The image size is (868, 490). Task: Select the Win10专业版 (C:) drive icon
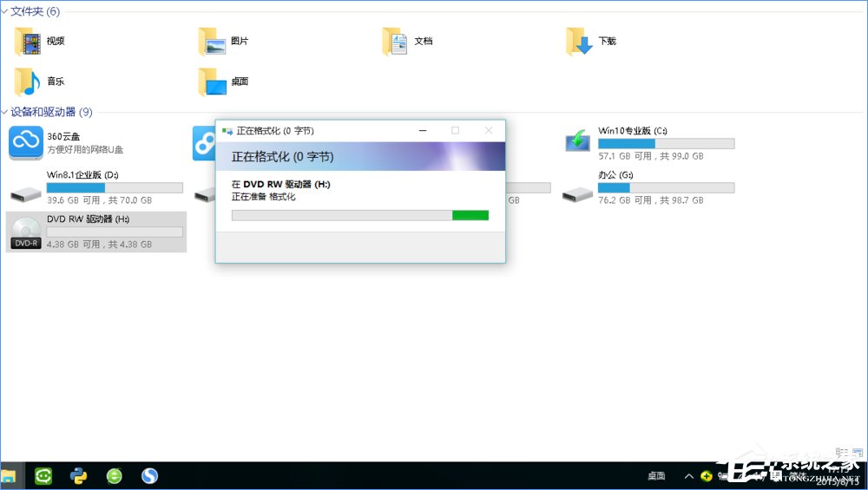coord(577,141)
